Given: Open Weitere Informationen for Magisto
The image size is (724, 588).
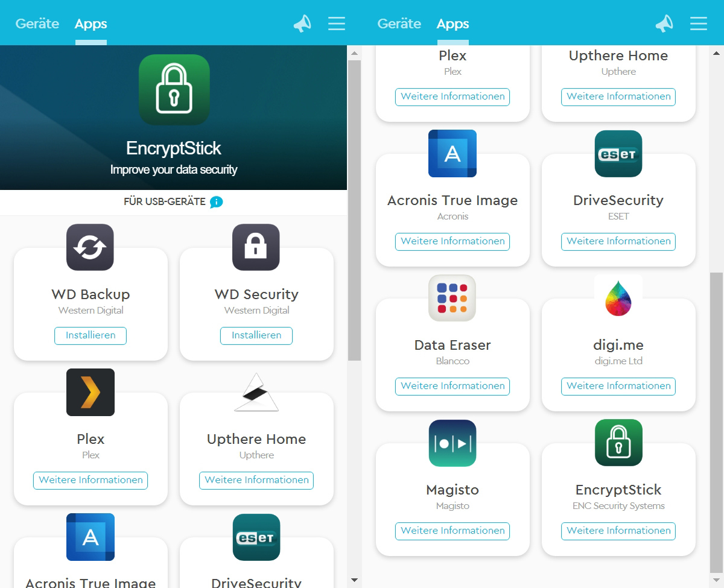Looking at the screenshot, I should click(x=453, y=531).
